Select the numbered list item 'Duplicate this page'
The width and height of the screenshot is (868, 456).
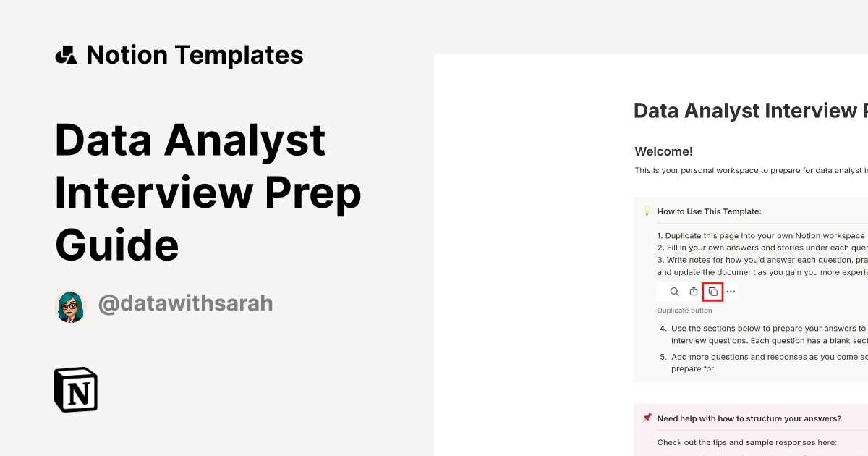pyautogui.click(x=759, y=235)
